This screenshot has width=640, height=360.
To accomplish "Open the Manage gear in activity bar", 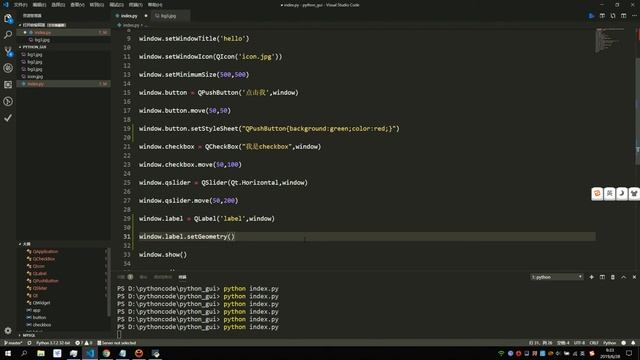I will (8, 331).
